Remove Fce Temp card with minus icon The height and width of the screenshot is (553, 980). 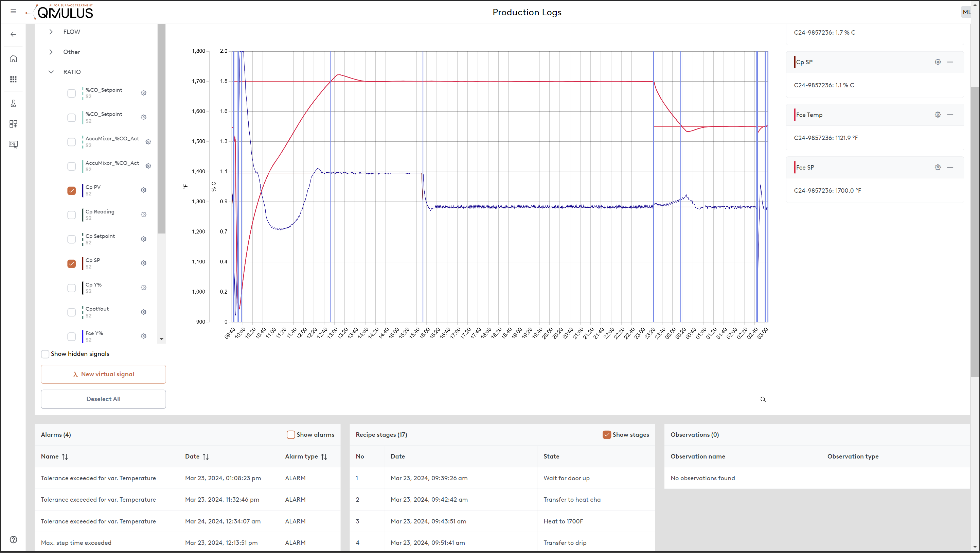[x=950, y=115]
